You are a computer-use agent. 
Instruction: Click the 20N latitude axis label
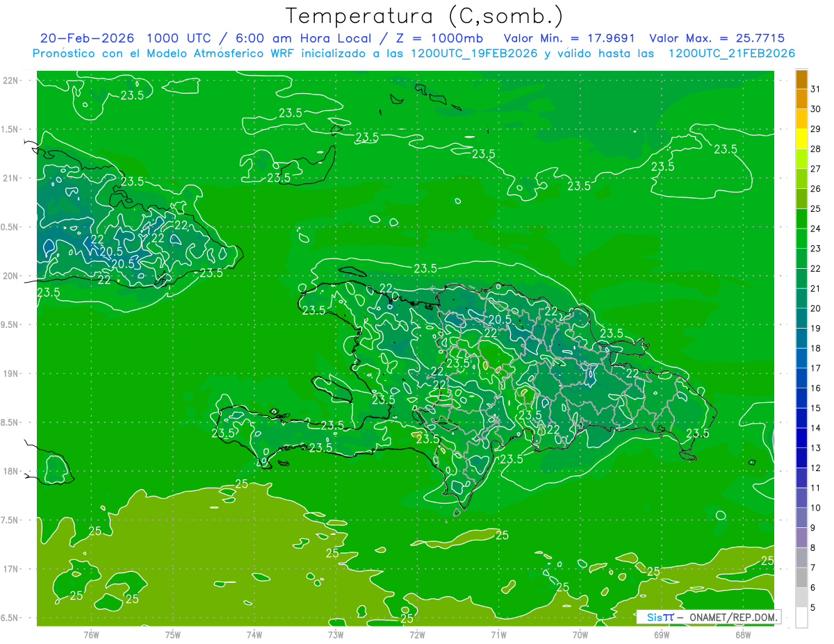point(12,276)
